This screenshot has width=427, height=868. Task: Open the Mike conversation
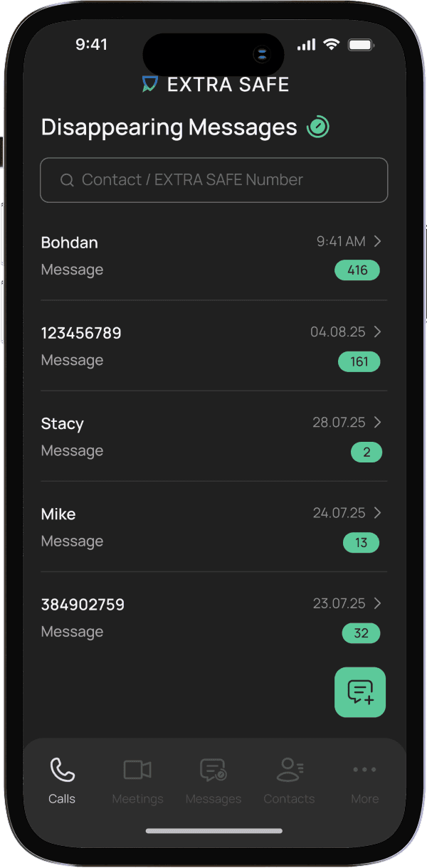click(213, 527)
